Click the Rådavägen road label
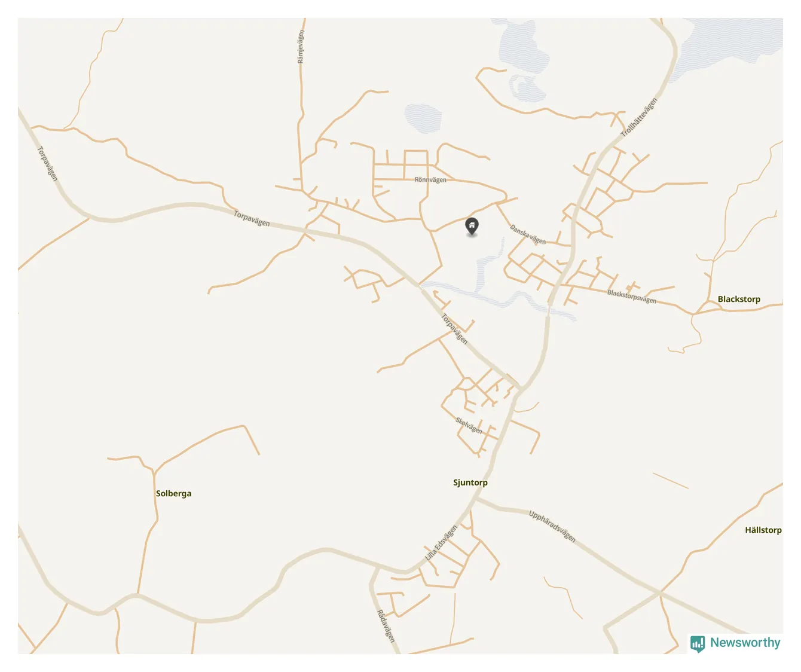Image resolution: width=801 pixels, height=672 pixels. [x=386, y=626]
